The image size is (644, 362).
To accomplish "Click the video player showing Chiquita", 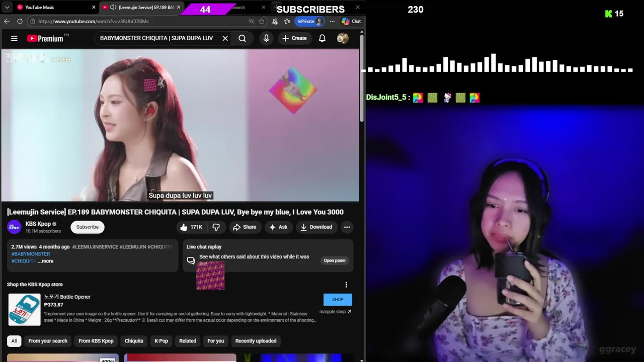I will tap(180, 125).
